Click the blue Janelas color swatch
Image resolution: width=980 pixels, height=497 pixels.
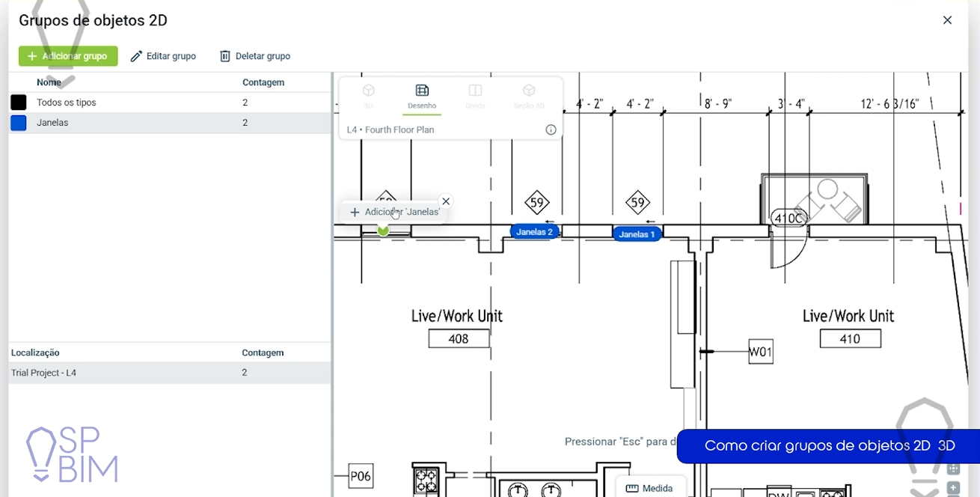[19, 123]
